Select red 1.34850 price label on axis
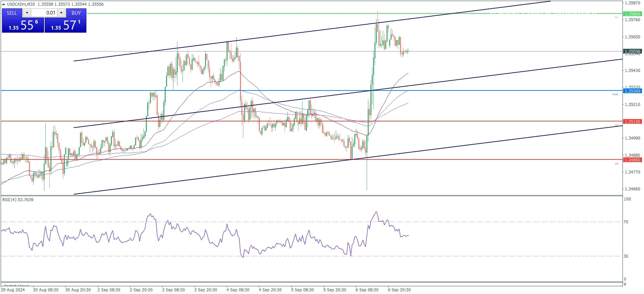The image size is (644, 294). pyautogui.click(x=632, y=160)
